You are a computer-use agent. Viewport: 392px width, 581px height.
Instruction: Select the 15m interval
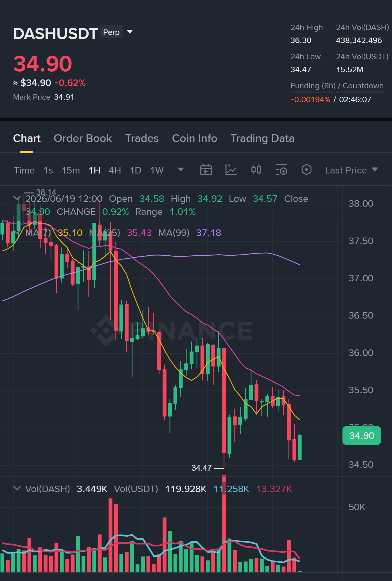(71, 170)
